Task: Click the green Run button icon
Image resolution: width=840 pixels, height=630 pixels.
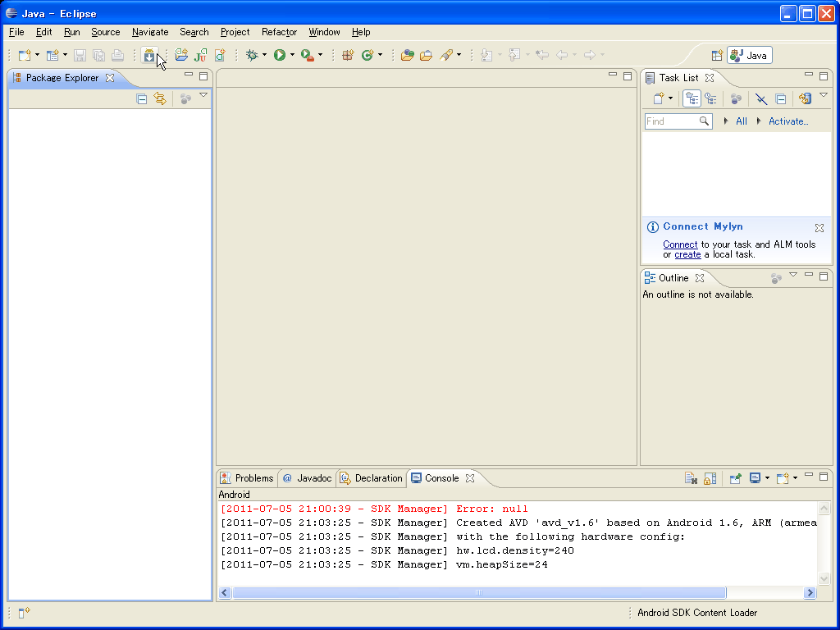Action: point(280,55)
